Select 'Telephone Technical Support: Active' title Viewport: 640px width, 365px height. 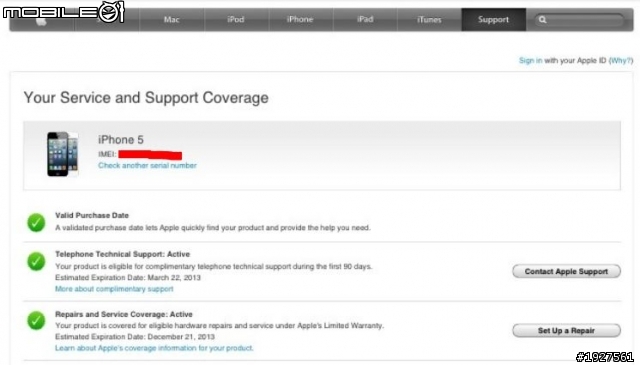coord(122,254)
